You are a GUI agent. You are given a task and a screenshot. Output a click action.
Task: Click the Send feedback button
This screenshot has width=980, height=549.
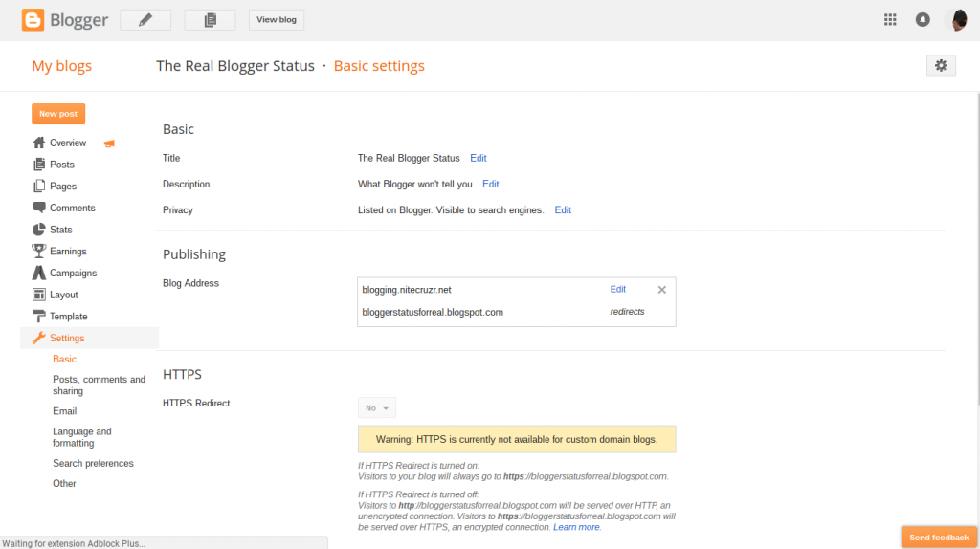click(x=939, y=538)
